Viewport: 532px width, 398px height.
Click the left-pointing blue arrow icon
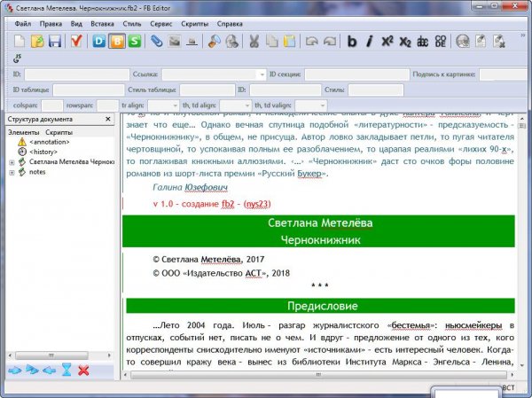49,371
